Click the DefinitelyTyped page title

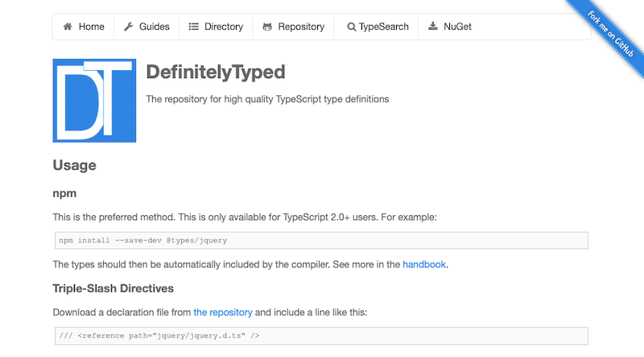216,72
